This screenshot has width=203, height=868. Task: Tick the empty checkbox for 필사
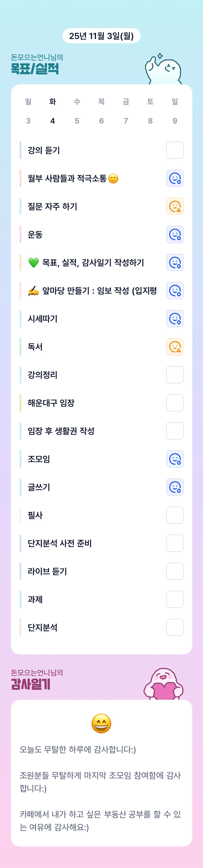pos(175,515)
